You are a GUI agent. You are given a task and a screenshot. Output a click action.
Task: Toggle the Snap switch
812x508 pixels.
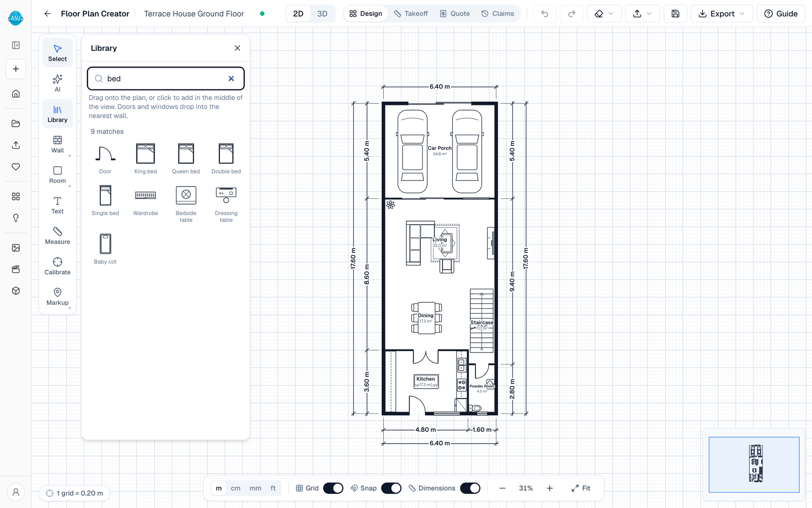(391, 488)
